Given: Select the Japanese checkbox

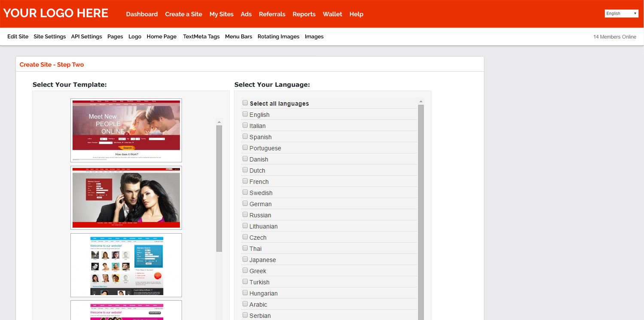Looking at the screenshot, I should click(x=245, y=259).
